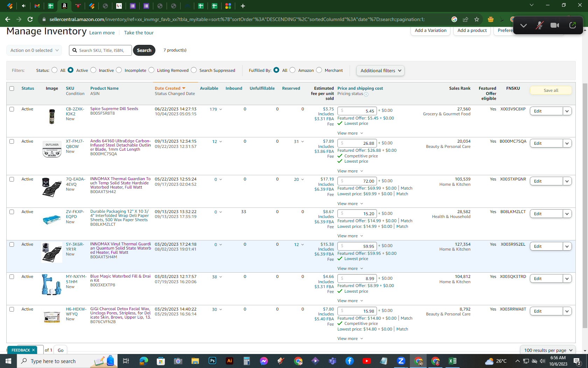
Task: Bookmark this page with the star icon
Action: (x=477, y=19)
